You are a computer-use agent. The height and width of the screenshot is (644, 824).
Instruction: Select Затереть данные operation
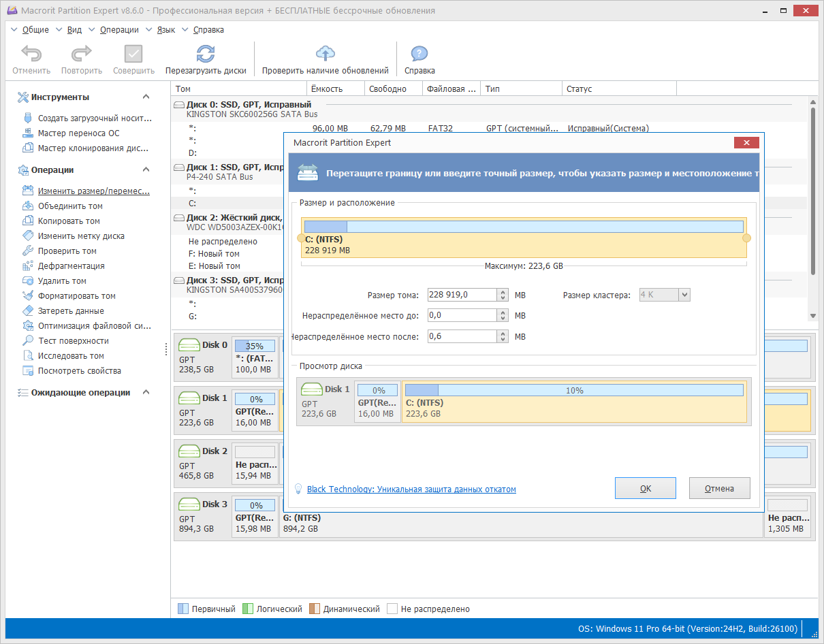pyautogui.click(x=71, y=311)
